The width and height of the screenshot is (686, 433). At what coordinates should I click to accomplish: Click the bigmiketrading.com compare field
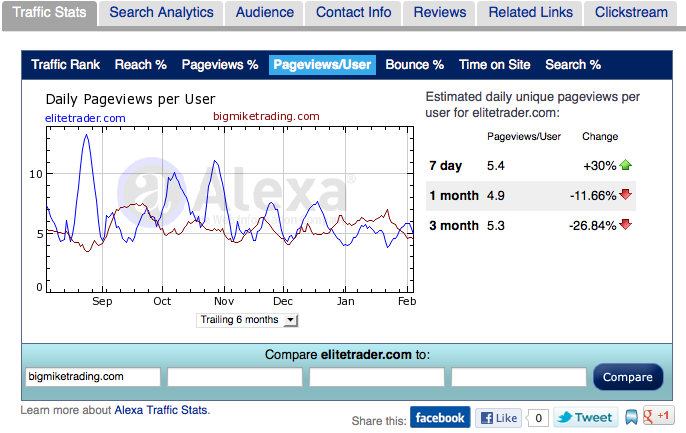[93, 377]
